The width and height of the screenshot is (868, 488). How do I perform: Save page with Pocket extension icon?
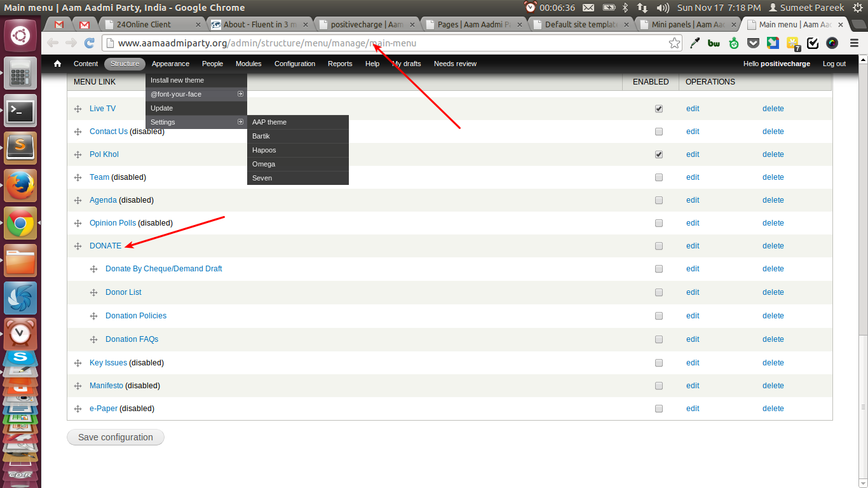pos(753,43)
